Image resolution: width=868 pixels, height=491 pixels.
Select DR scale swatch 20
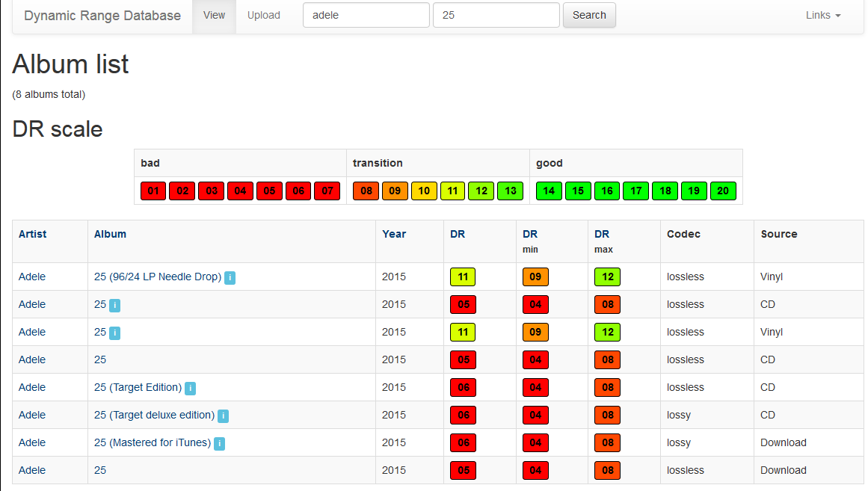(723, 191)
